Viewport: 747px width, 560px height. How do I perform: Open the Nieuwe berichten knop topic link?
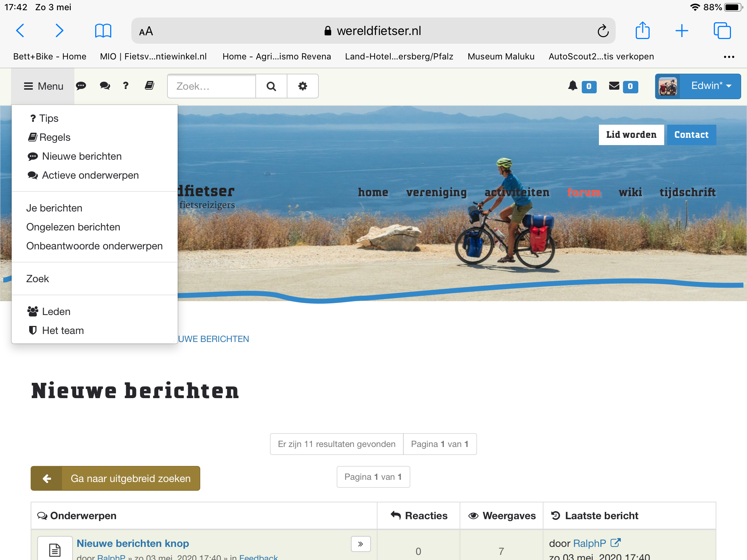133,543
